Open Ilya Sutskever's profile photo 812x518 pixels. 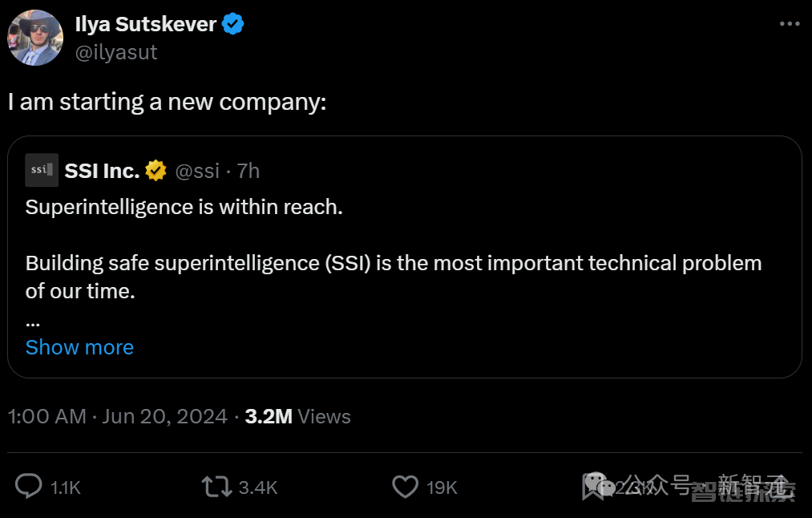(35, 38)
